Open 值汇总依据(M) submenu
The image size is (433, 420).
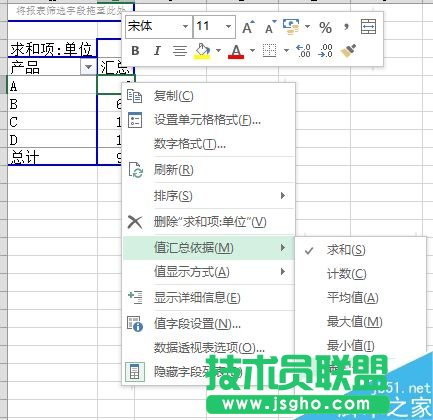[x=209, y=248]
